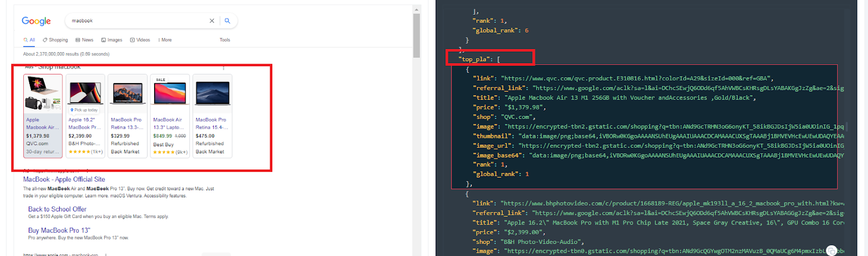Click the Pick up today badge

click(84, 110)
